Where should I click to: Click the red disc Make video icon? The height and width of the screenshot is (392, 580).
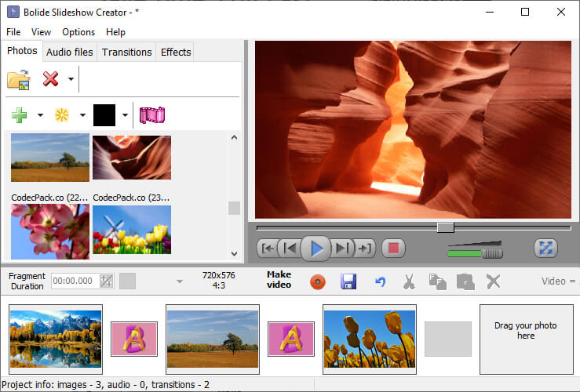[317, 281]
